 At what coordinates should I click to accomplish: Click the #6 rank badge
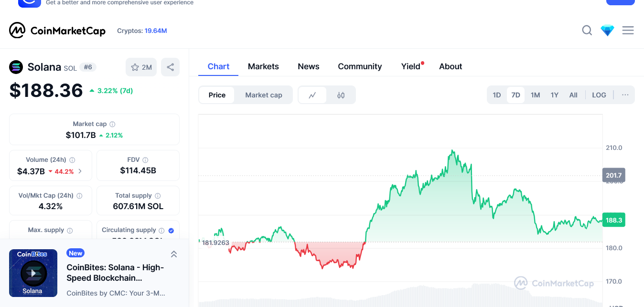[x=88, y=67]
